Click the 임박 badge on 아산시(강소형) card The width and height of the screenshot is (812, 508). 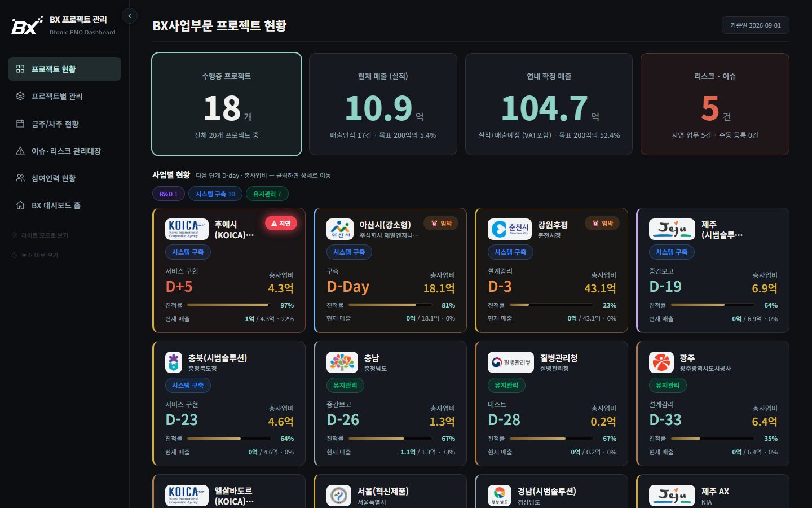click(442, 224)
